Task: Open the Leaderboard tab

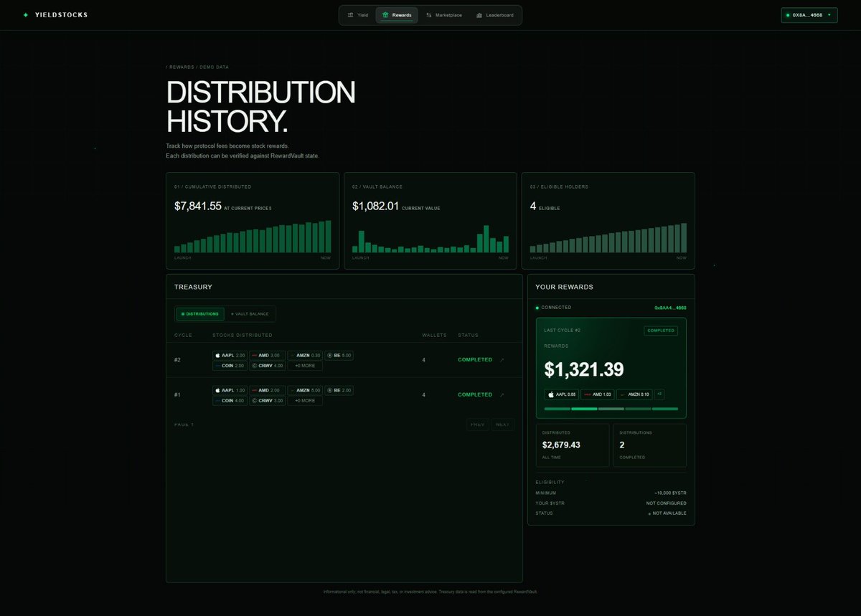Action: [495, 15]
